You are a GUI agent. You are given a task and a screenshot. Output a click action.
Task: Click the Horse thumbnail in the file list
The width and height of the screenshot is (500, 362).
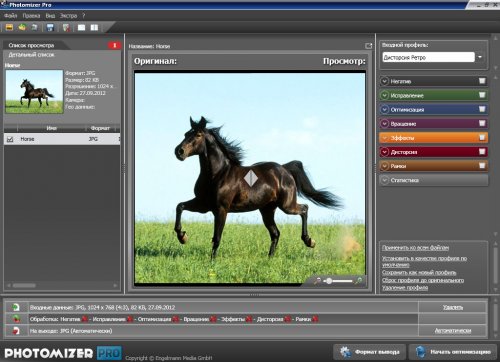pos(34,92)
